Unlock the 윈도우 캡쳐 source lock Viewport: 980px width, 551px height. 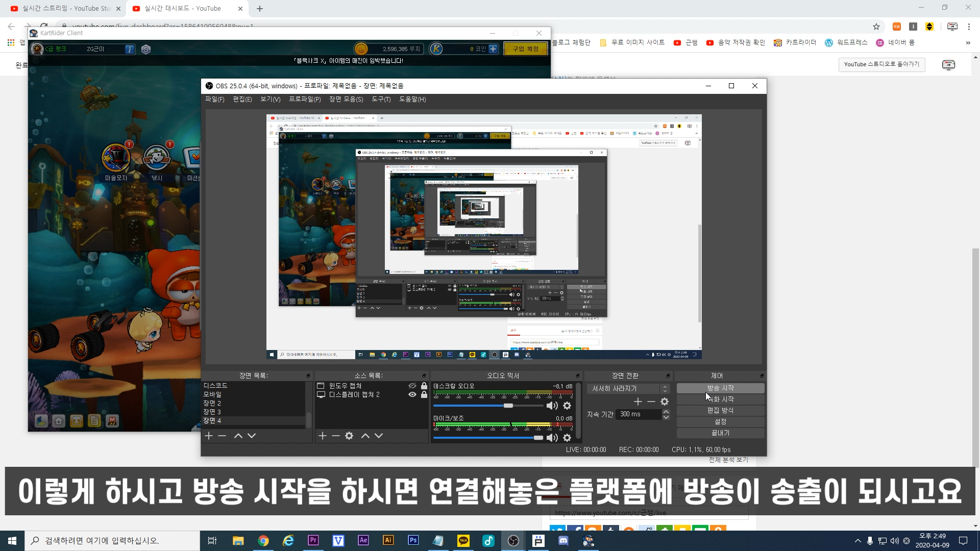point(424,386)
